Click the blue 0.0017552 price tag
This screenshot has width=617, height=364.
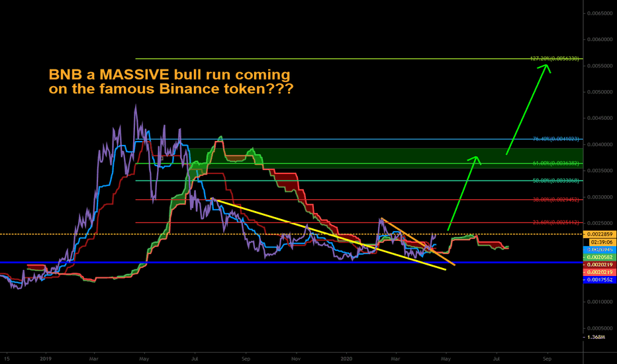600,279
